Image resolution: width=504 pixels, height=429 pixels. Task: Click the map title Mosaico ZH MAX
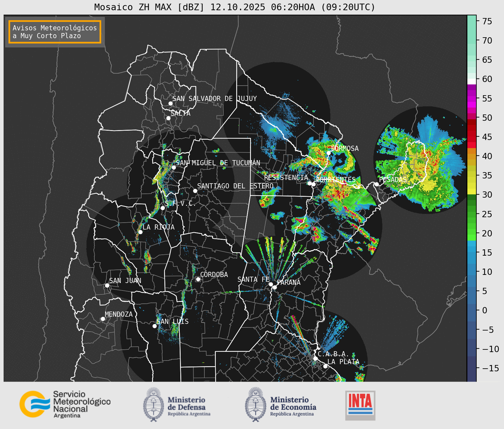click(235, 7)
